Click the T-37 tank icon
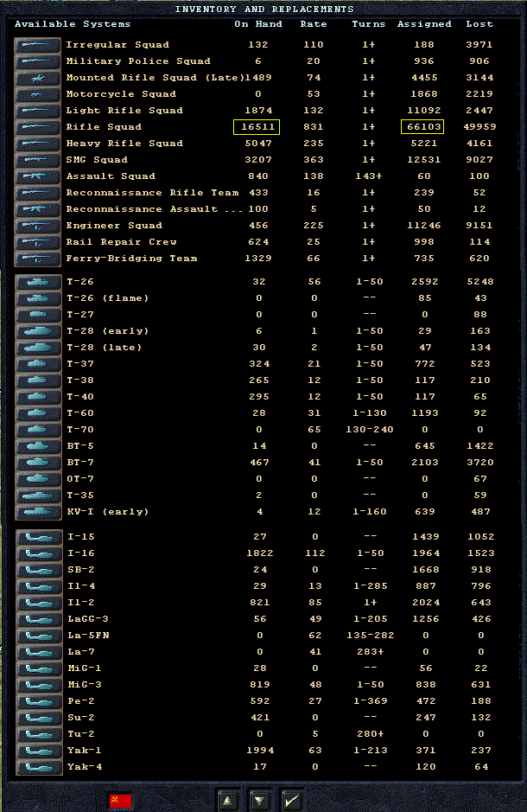527x812 pixels. [x=39, y=365]
